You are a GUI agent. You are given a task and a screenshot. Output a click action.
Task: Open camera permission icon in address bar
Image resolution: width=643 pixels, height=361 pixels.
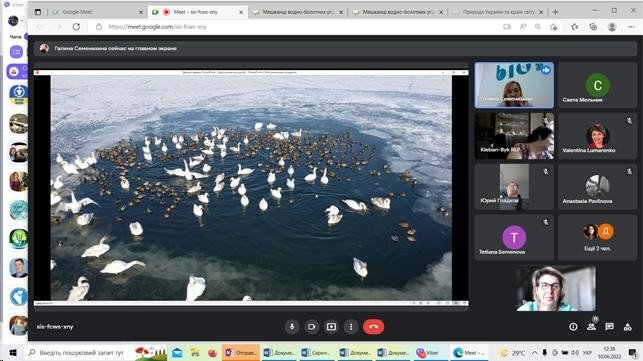507,27
